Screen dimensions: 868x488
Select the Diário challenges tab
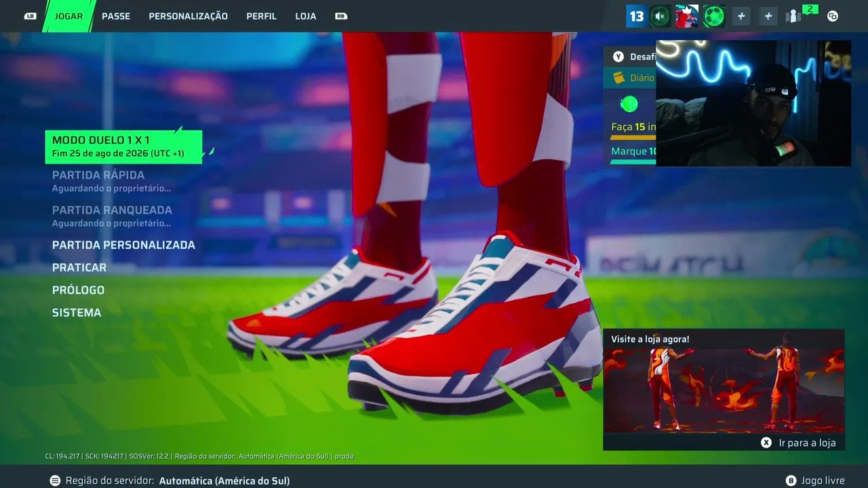click(x=630, y=78)
